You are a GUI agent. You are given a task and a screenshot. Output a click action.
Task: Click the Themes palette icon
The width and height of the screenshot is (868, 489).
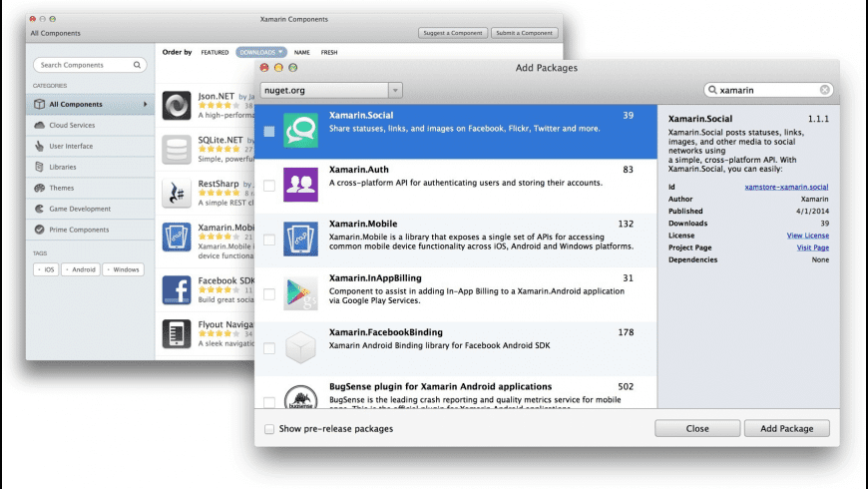39,188
